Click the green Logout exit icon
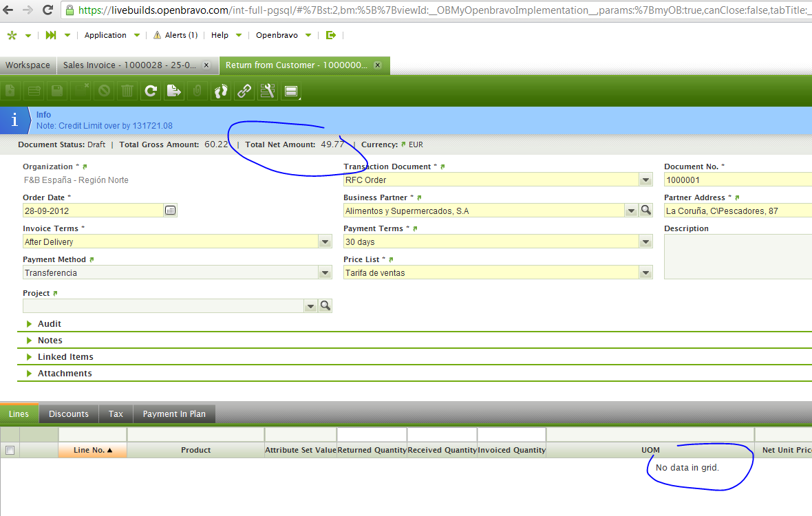Image resolution: width=812 pixels, height=516 pixels. (331, 35)
